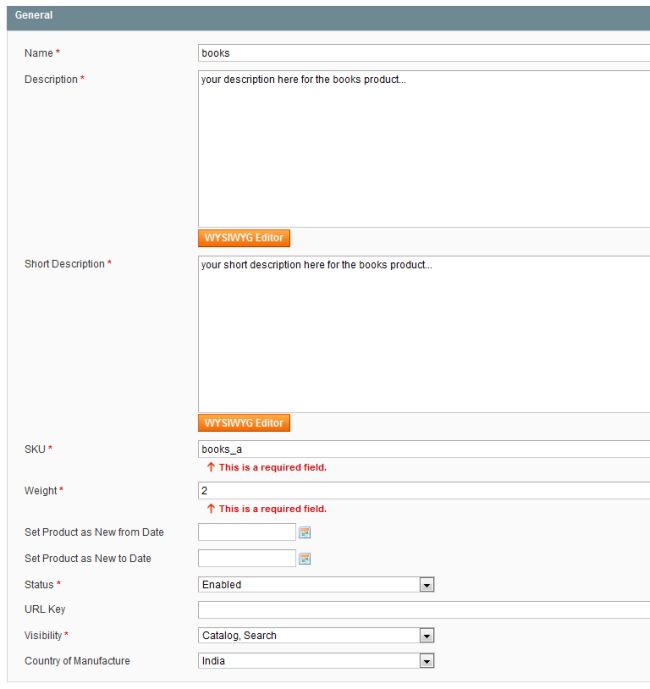
Task: Open the Status dropdown
Action: (x=316, y=584)
